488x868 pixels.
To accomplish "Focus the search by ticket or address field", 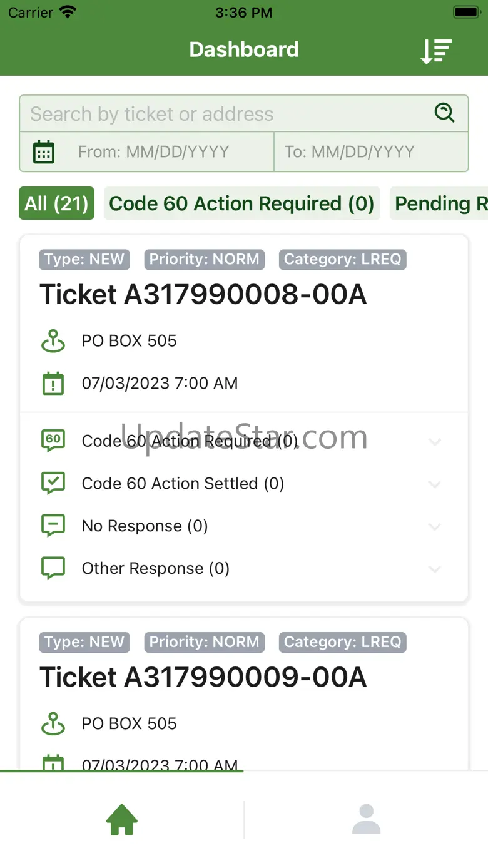I will coord(225,114).
